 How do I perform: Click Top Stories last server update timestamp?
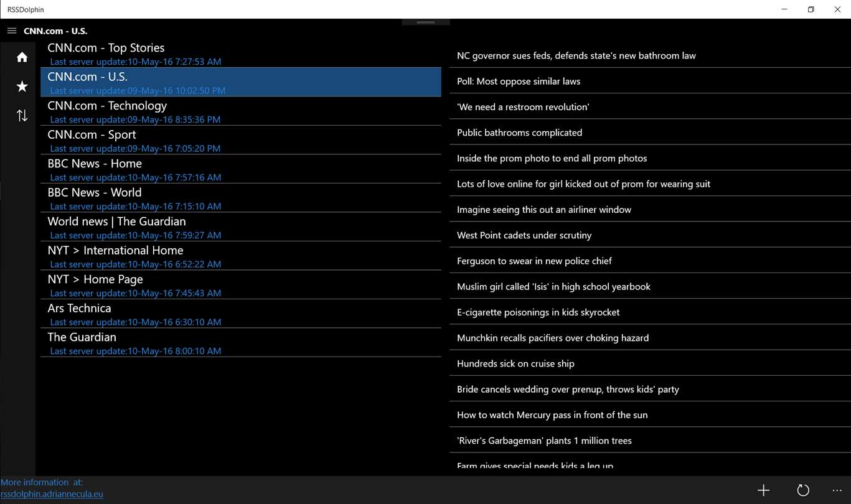pyautogui.click(x=136, y=62)
